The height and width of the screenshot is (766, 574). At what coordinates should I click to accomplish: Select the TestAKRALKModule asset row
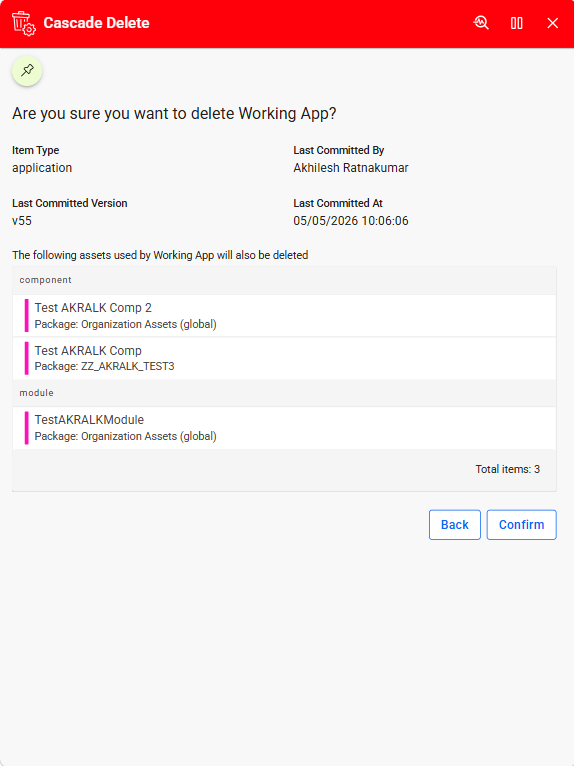(x=284, y=428)
